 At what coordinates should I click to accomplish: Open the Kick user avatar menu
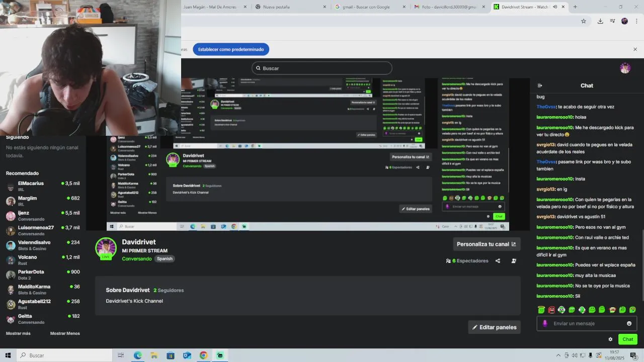pyautogui.click(x=625, y=68)
